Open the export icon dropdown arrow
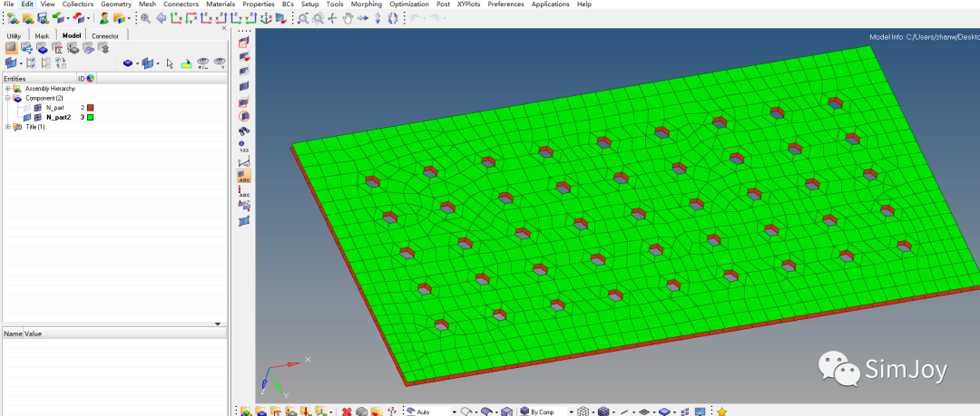 (x=89, y=19)
